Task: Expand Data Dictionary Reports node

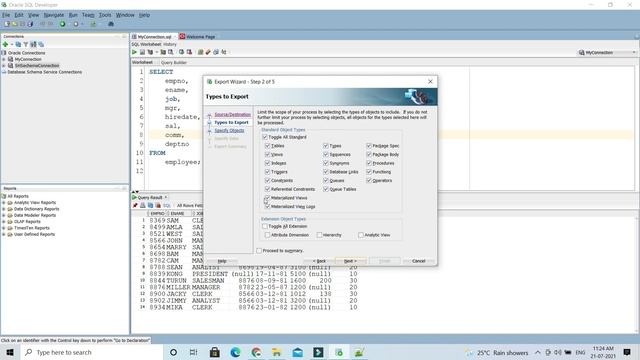Action: pyautogui.click(x=4, y=209)
